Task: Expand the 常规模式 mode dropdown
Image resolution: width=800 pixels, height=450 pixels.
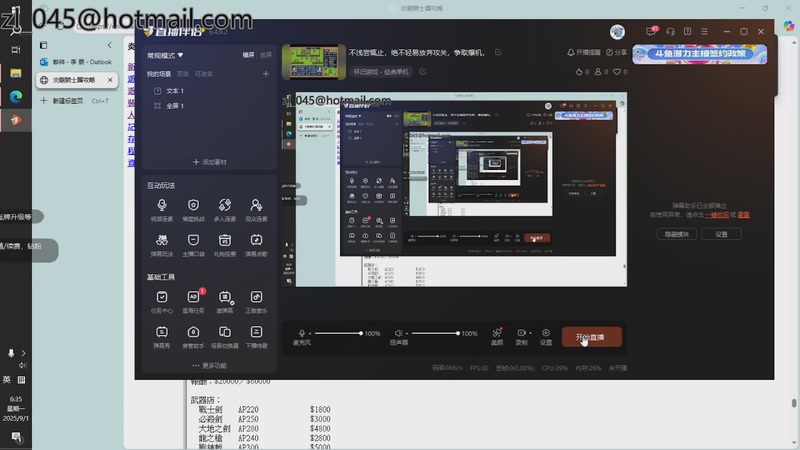Action: coord(165,55)
